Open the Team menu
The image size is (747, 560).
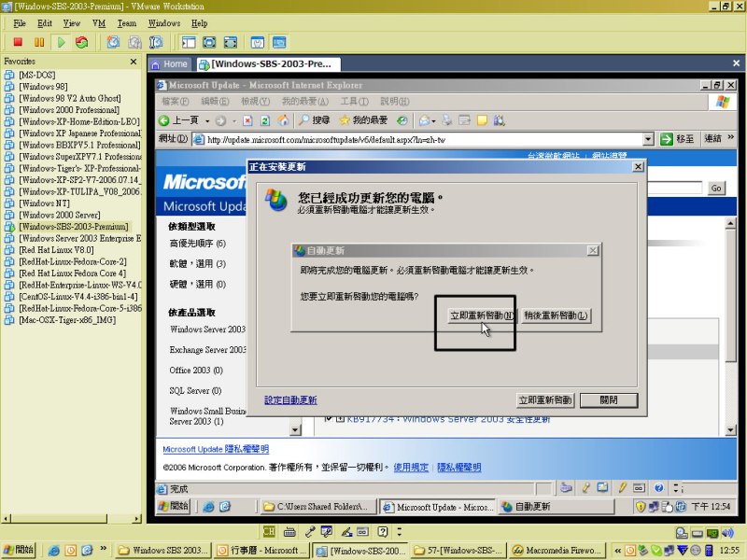click(127, 23)
